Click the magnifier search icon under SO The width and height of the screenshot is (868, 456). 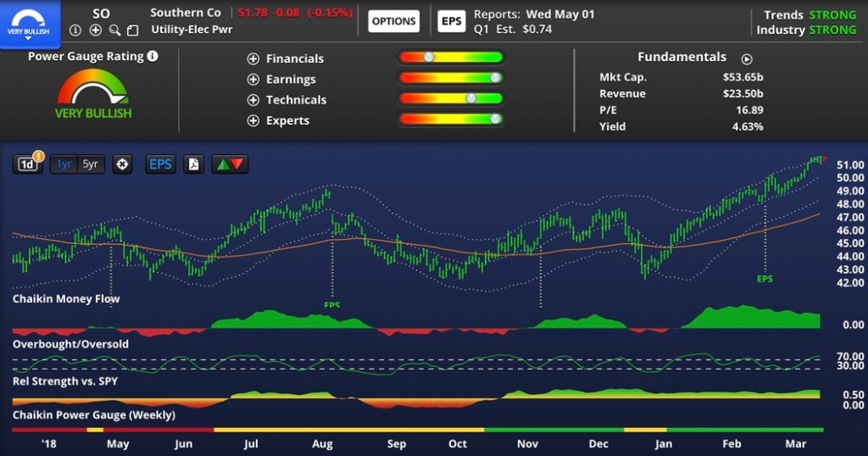pos(114,31)
